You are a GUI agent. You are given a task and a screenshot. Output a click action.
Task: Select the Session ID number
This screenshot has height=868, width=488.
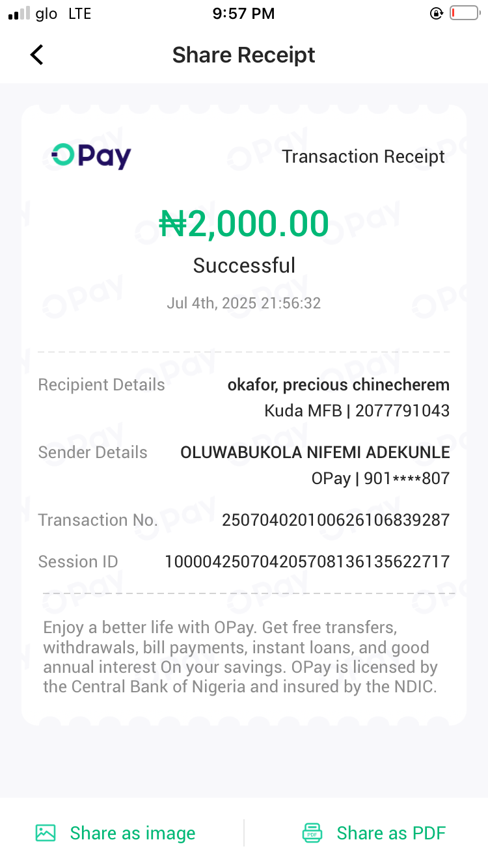[x=307, y=562]
